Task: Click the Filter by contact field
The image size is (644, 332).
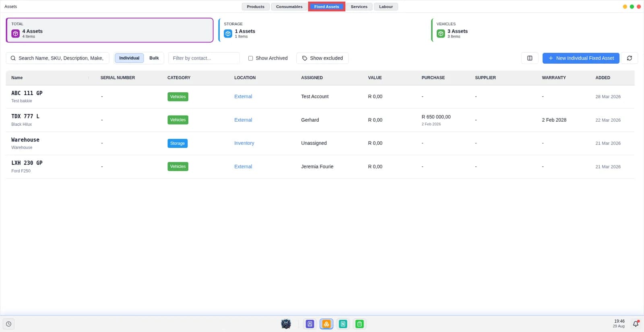Action: pos(204,58)
